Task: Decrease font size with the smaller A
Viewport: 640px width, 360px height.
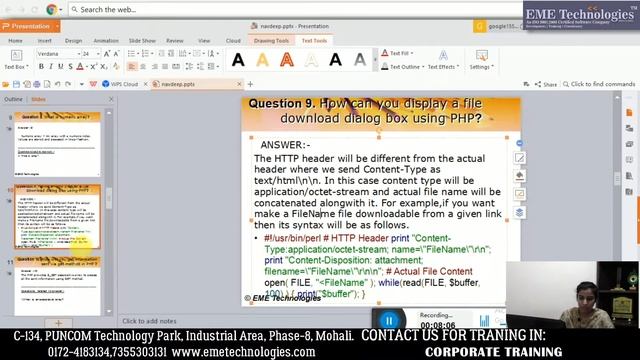Action: (116, 54)
